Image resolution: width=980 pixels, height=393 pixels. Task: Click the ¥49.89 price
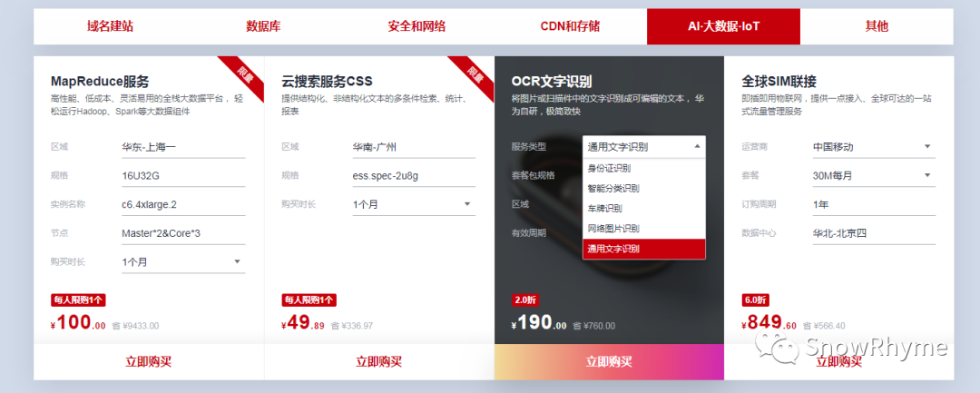pos(303,323)
